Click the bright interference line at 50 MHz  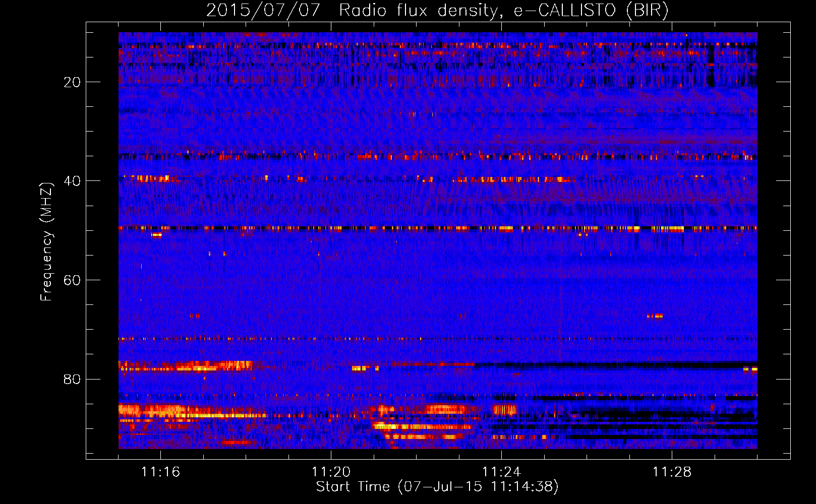(x=438, y=228)
